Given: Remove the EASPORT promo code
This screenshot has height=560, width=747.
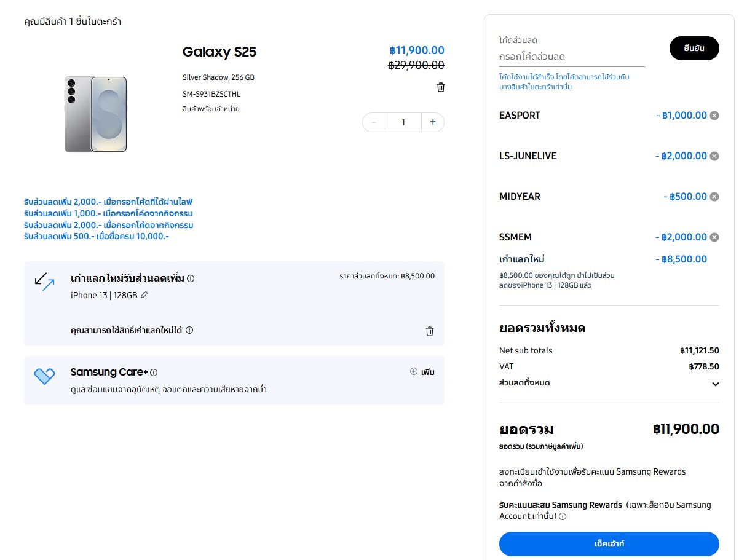Looking at the screenshot, I should (x=714, y=116).
